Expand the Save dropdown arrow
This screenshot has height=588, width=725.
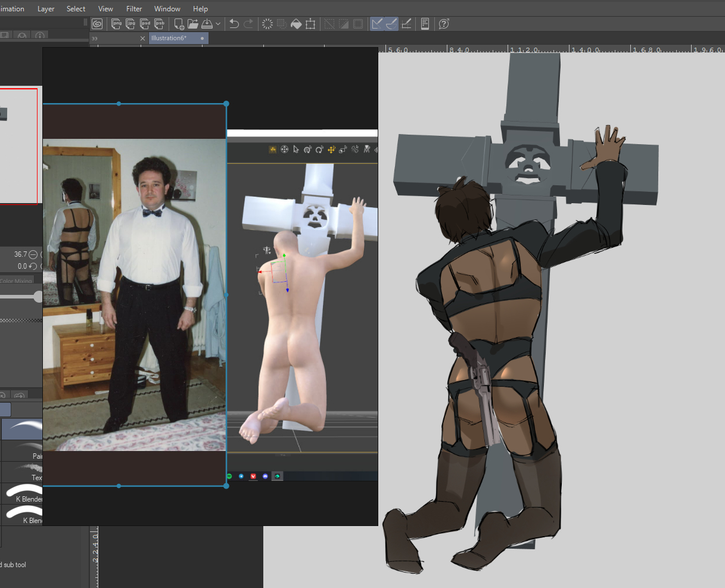point(218,24)
